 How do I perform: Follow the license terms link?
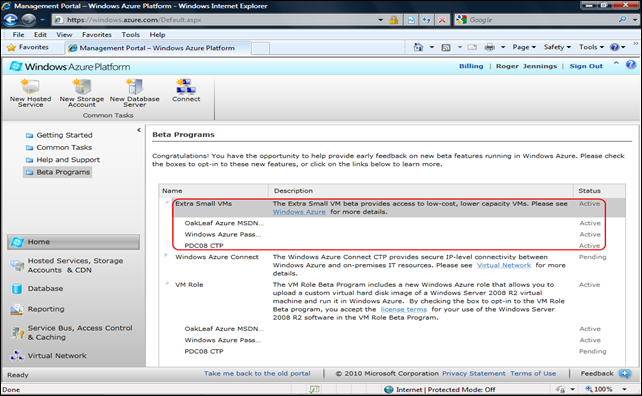404,309
